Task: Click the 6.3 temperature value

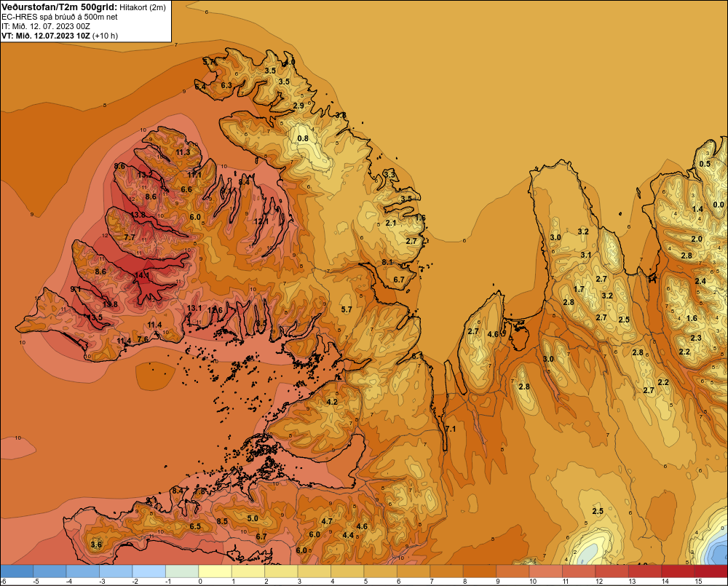Action: [x=226, y=85]
